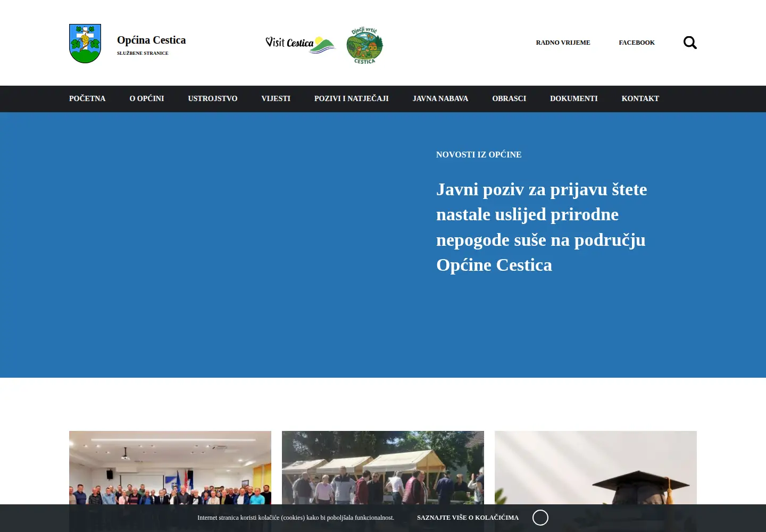Open the Javni poziv za prijavu štete headline
Viewport: 766px width, 532px height.
(x=542, y=227)
